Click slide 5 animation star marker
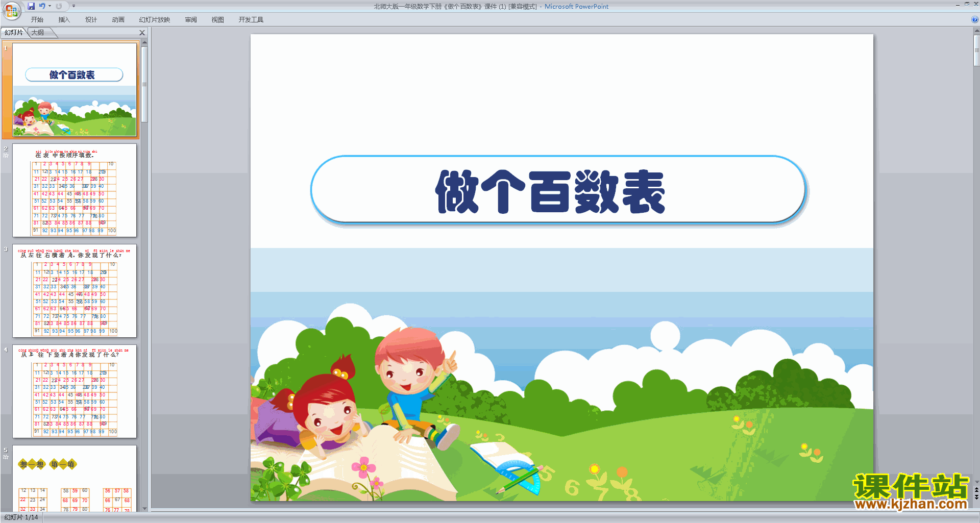The width and height of the screenshot is (980, 523). [x=6, y=457]
